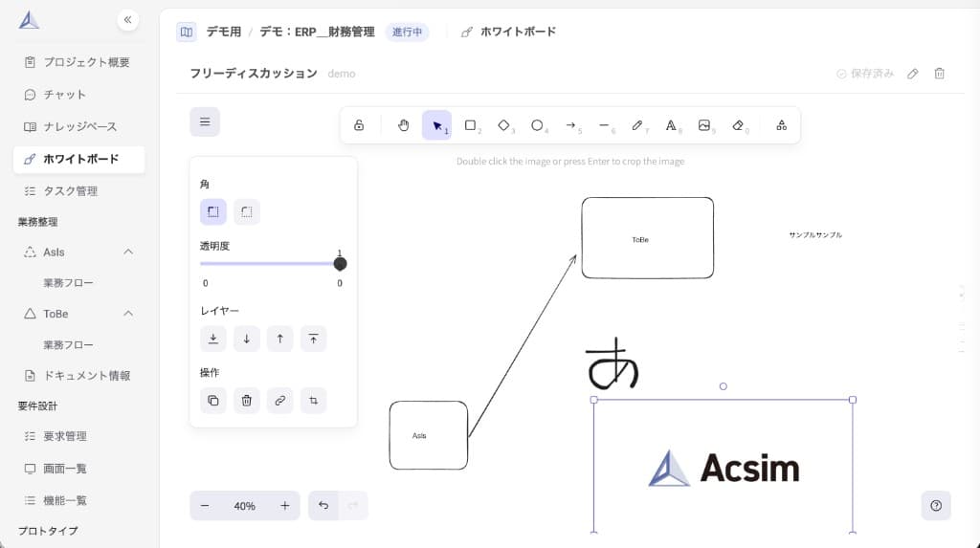This screenshot has height=548, width=980.
Task: Choose rounded corners option
Action: click(x=247, y=211)
